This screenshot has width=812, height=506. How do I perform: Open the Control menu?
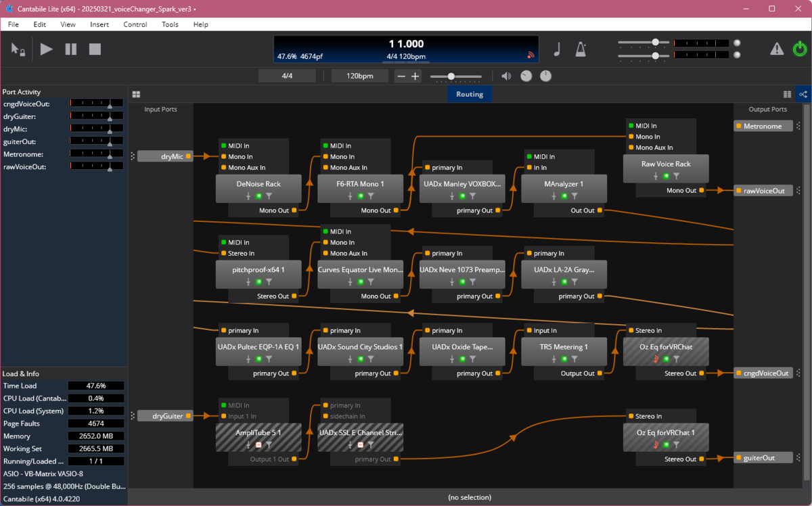[x=135, y=24]
